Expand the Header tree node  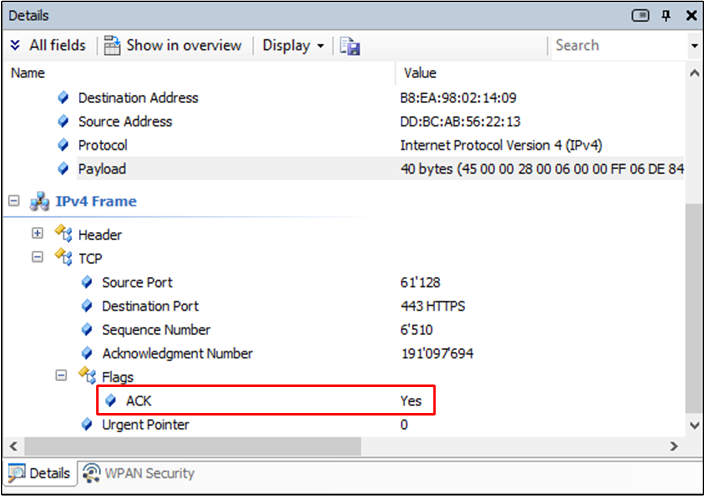(x=38, y=234)
